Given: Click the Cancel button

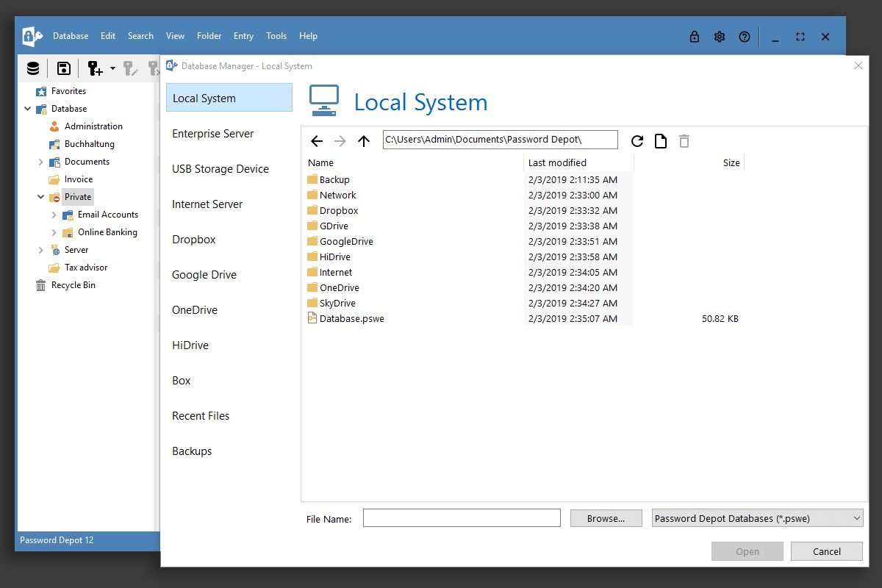Looking at the screenshot, I should point(827,551).
